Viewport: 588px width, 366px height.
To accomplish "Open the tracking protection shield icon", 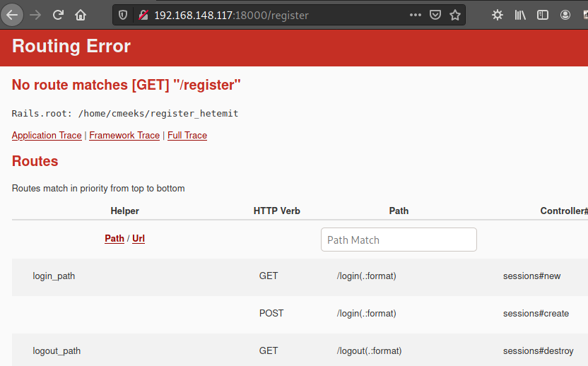I will click(x=123, y=15).
